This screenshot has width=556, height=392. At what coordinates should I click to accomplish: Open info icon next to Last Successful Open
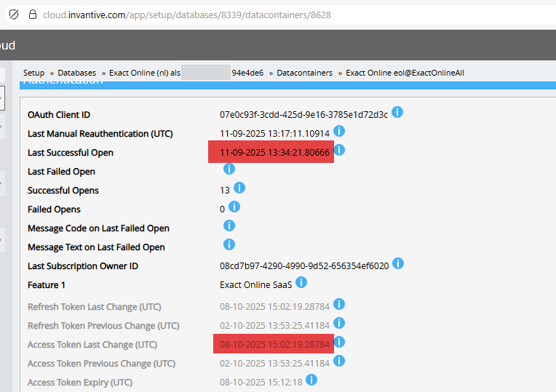click(x=339, y=151)
